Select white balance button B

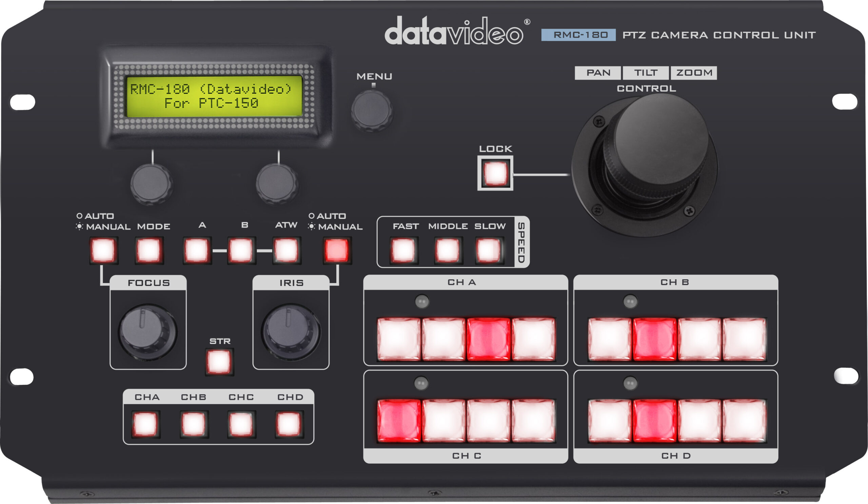click(241, 250)
